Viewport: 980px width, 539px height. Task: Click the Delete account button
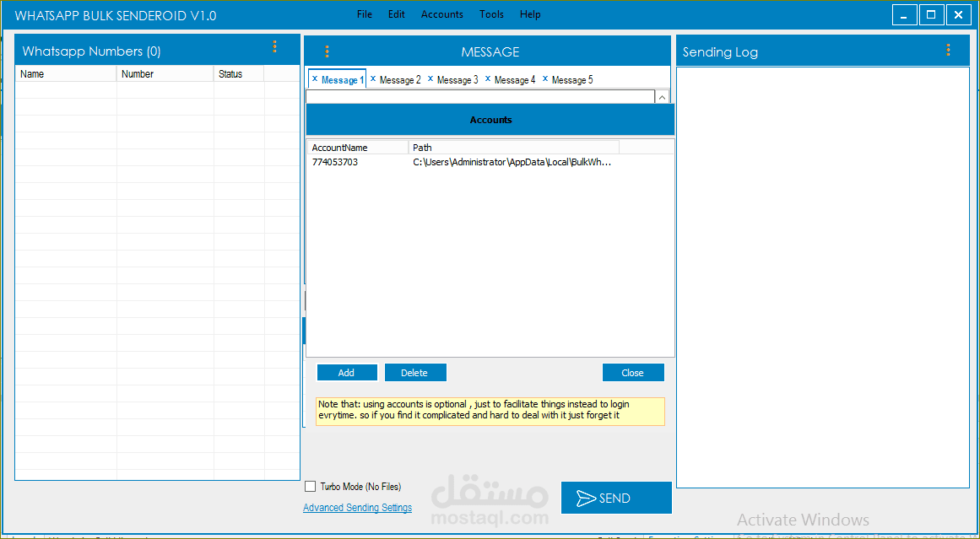pyautogui.click(x=415, y=372)
